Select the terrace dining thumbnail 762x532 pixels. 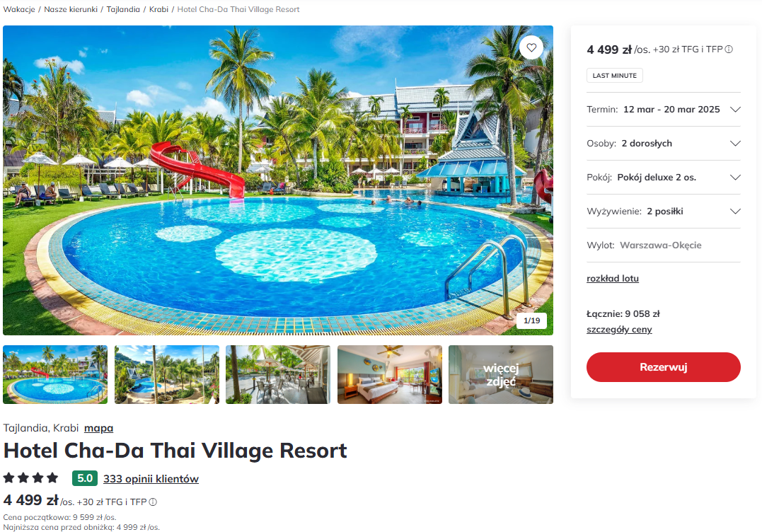278,374
